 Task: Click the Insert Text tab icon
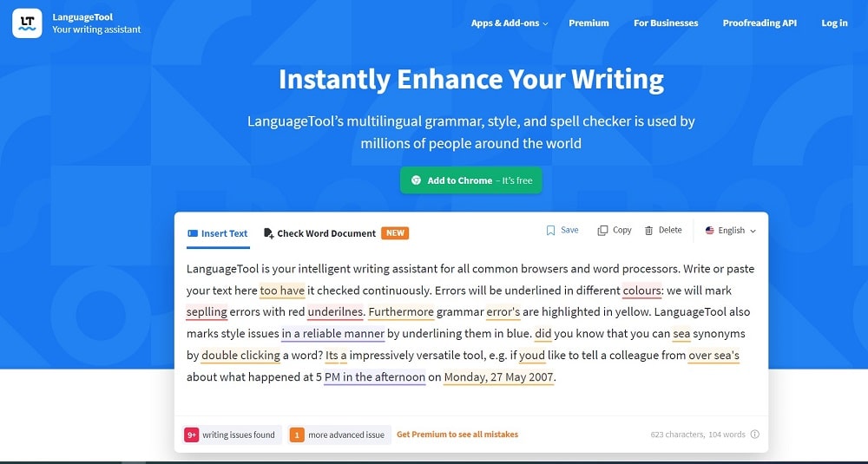193,233
